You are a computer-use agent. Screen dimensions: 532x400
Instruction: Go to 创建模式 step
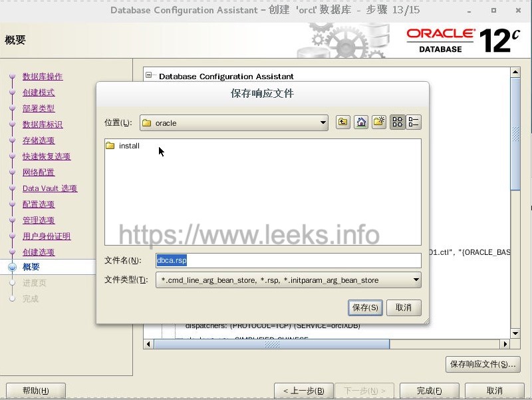tap(39, 93)
